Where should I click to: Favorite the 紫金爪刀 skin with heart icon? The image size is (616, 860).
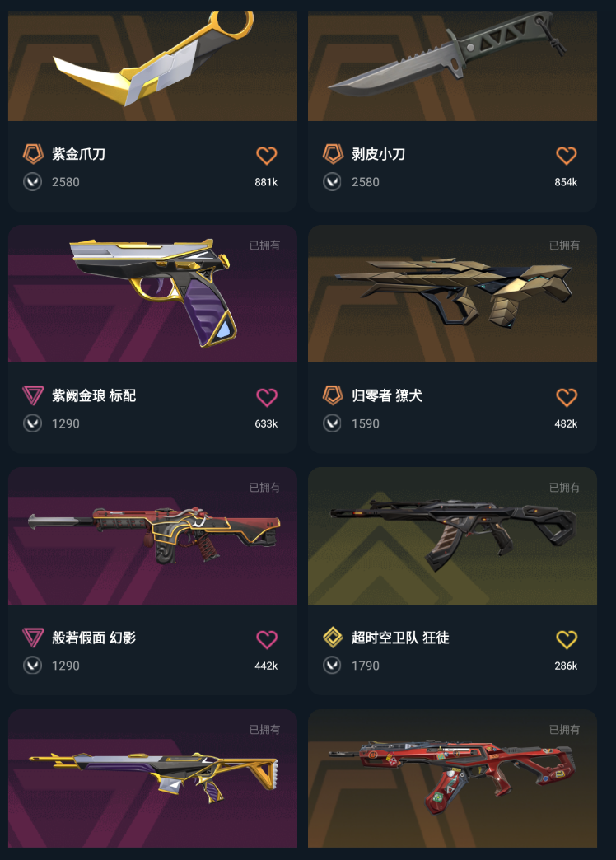point(267,156)
